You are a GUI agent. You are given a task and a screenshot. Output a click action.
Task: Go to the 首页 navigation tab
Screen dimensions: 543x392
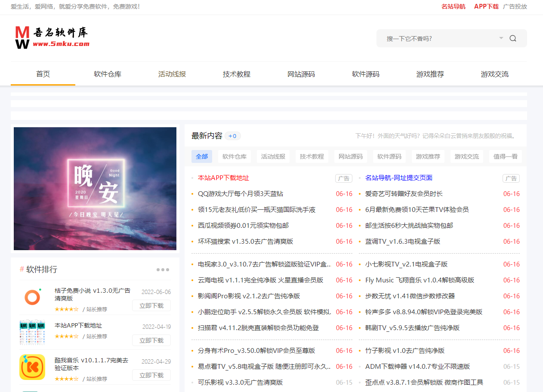pyautogui.click(x=43, y=74)
